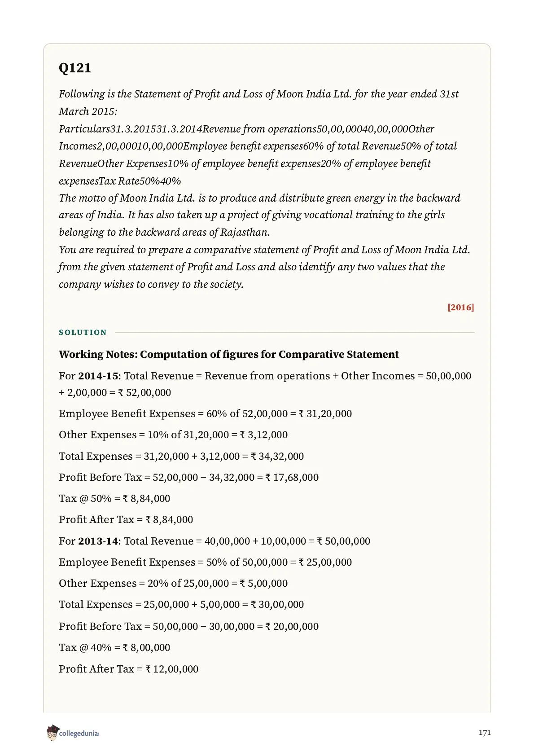Click the [2016] year tag
The height and width of the screenshot is (756, 534).
(460, 307)
